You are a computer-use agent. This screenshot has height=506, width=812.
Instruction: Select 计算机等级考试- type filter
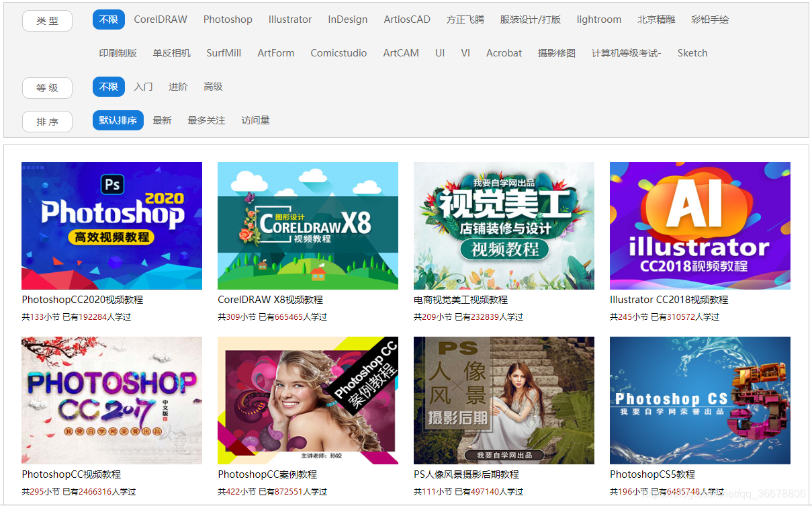(627, 53)
